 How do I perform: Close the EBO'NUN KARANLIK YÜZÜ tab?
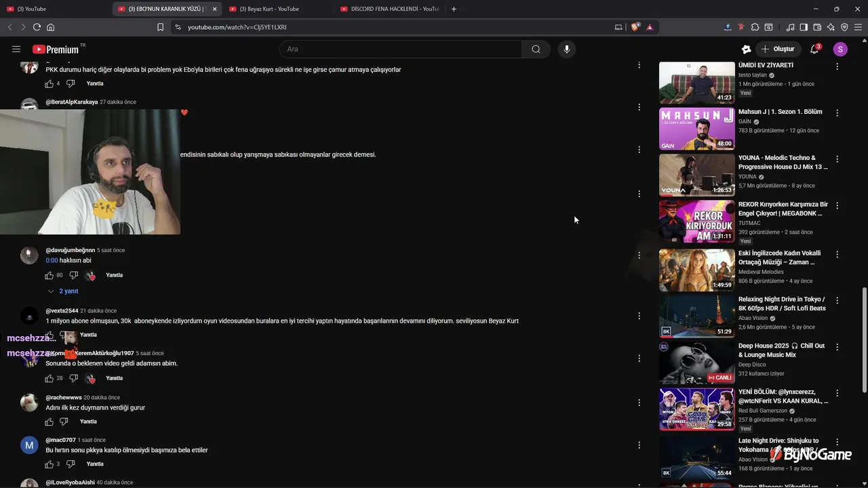click(x=214, y=9)
